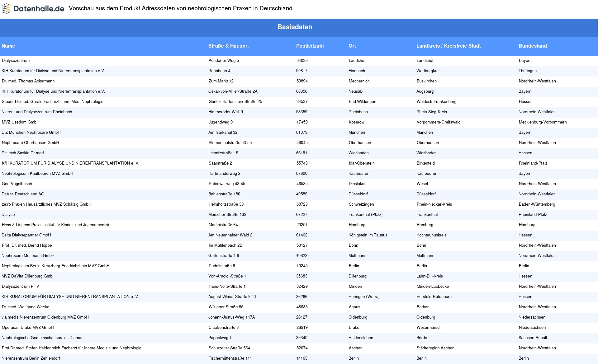
Task: Click Dialysezentrum PHV entry
Action: pyautogui.click(x=21, y=287)
